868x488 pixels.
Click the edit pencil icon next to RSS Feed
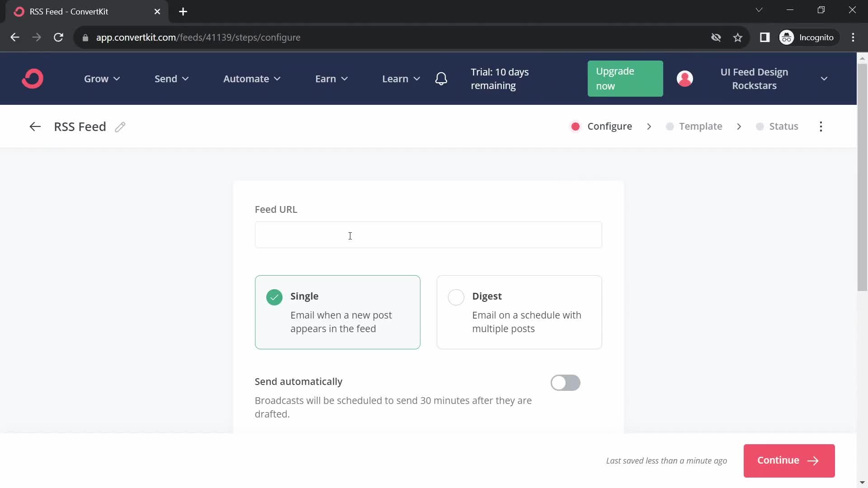point(120,127)
